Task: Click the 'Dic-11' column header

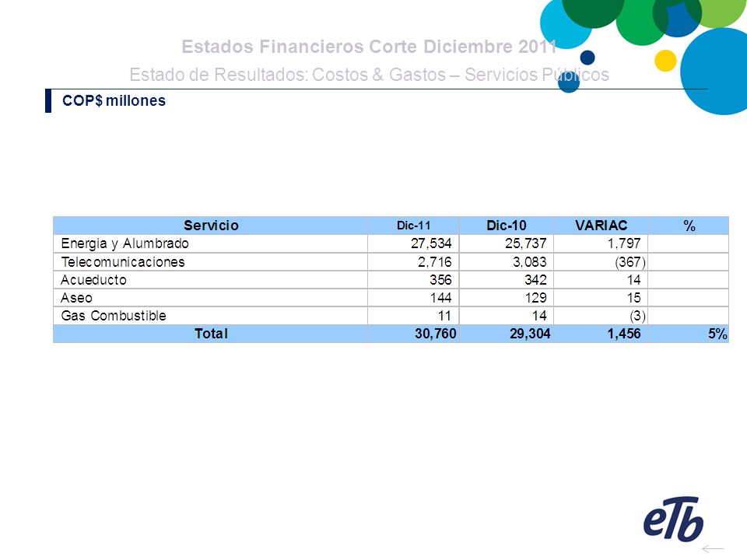Action: coord(413,226)
